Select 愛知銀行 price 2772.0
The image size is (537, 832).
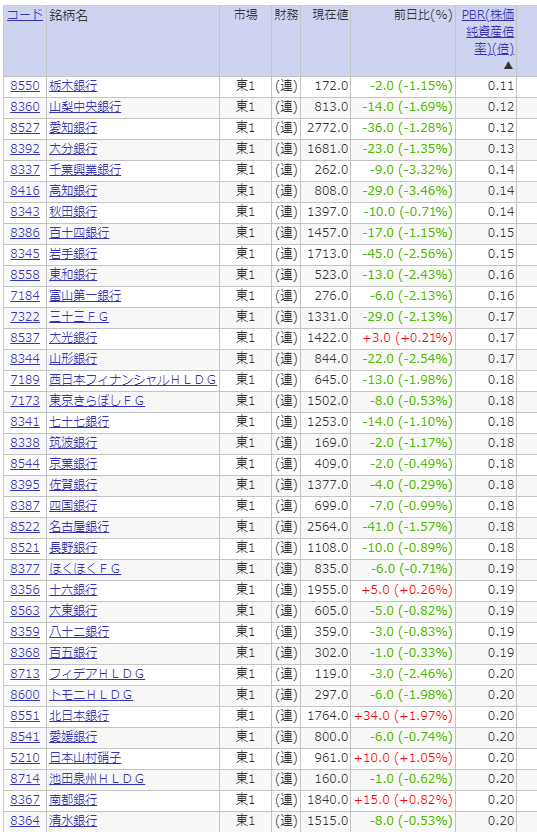327,128
